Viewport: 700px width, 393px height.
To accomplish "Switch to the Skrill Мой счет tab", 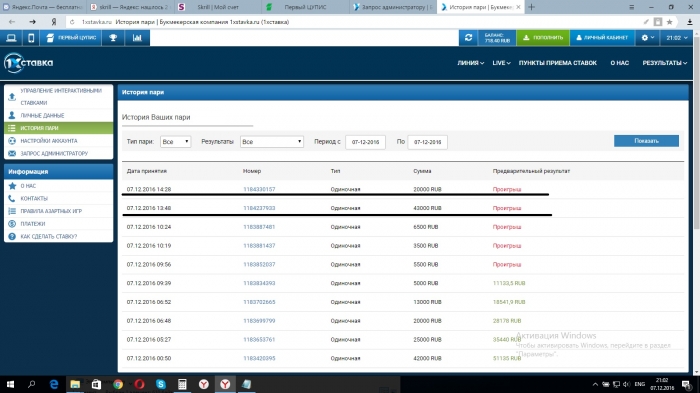I will (218, 7).
